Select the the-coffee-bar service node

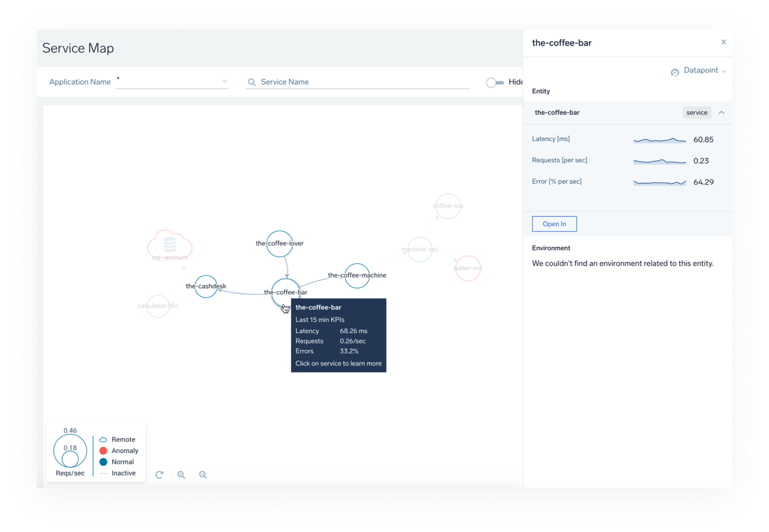(x=285, y=292)
